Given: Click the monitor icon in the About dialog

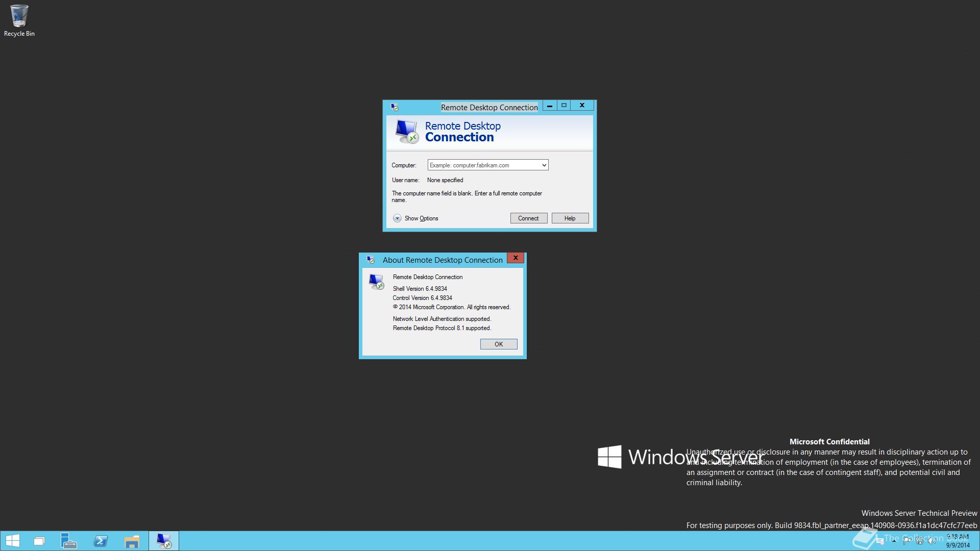Looking at the screenshot, I should click(x=377, y=282).
